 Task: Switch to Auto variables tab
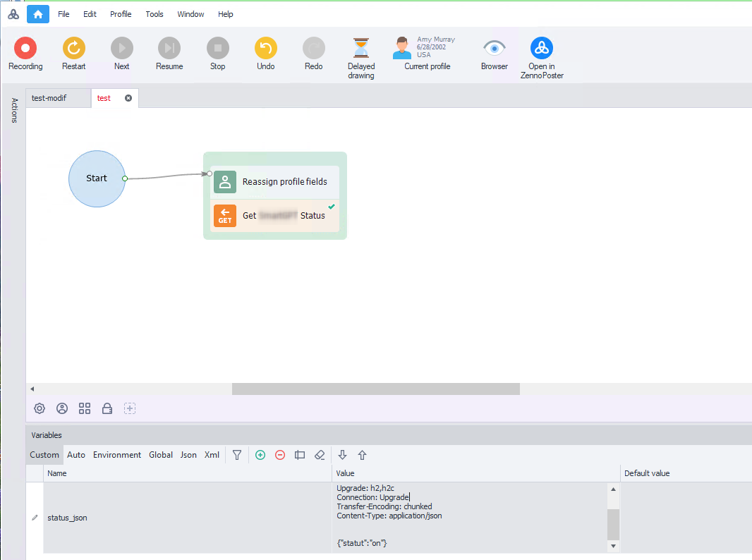pyautogui.click(x=76, y=455)
